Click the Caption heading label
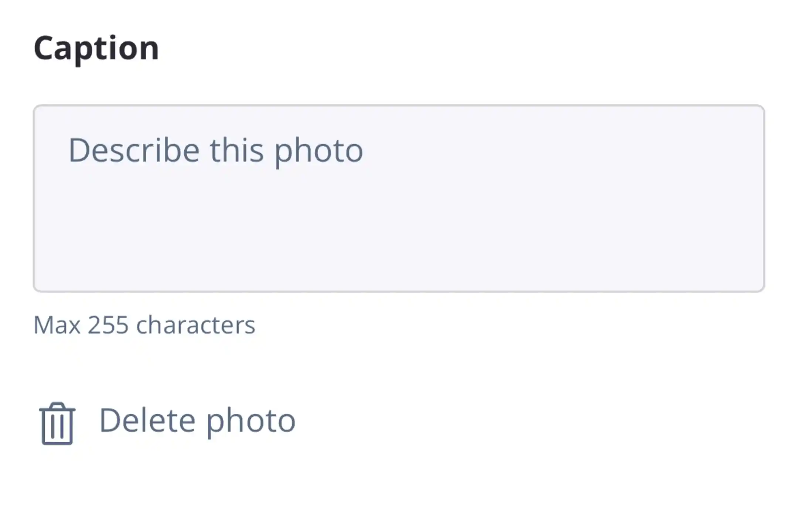This screenshot has width=798, height=532. tap(96, 48)
